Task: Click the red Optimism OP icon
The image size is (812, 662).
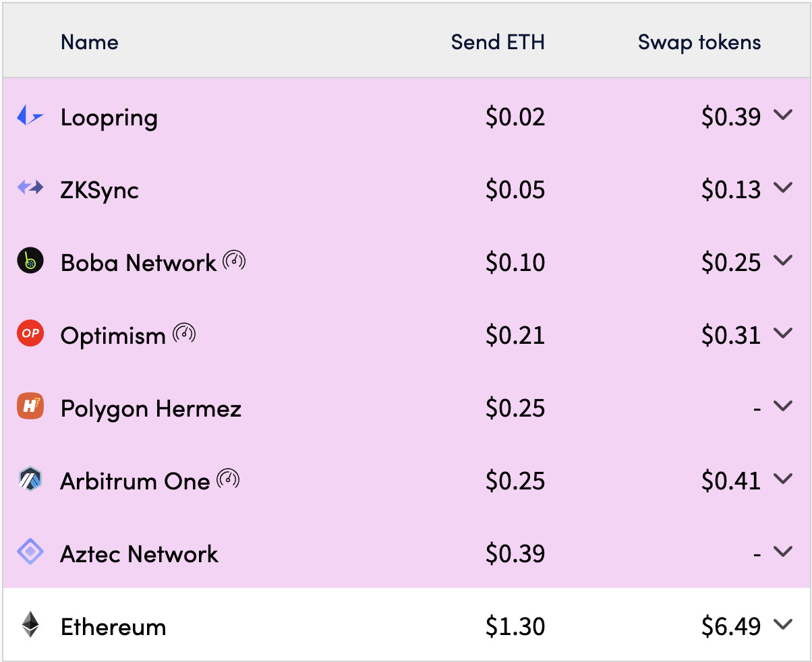Action: tap(30, 334)
